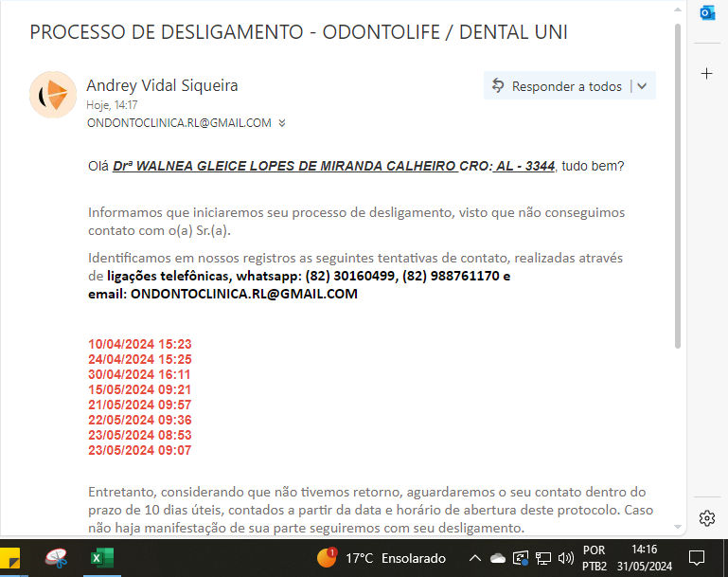Click the date 10/04/2024 15:23
Screen dimensions: 728x577
[140, 344]
